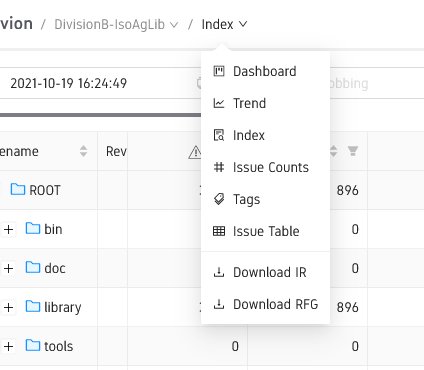Click the sort arrows next to the filter funnel
This screenshot has width=424, height=370.
click(x=333, y=151)
